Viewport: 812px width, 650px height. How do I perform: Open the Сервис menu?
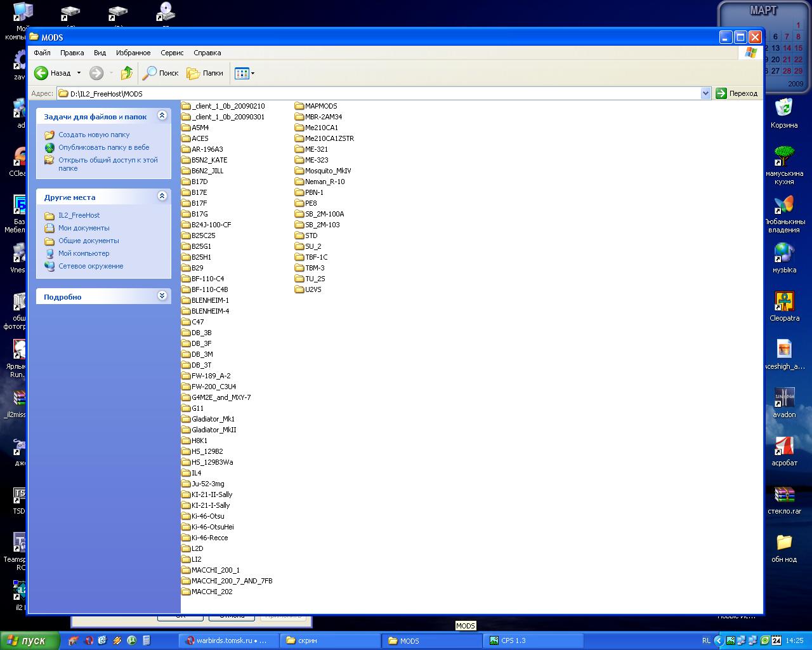point(172,53)
